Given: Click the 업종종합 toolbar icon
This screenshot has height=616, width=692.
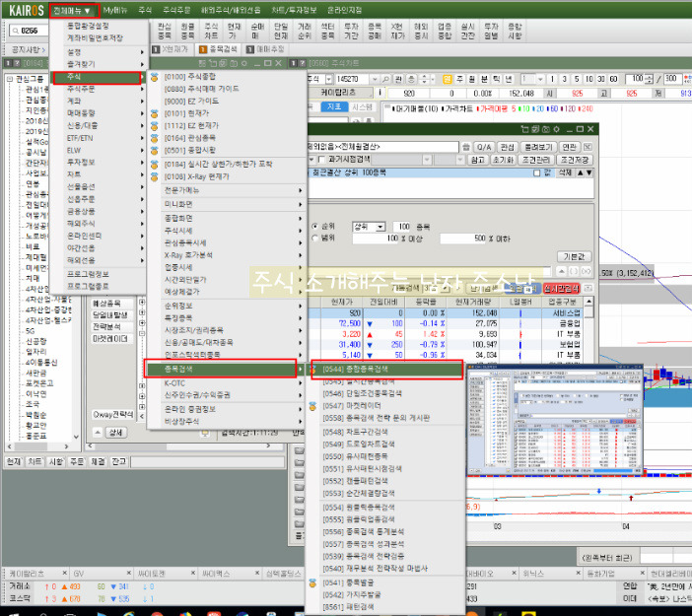Looking at the screenshot, I should pos(445,31).
